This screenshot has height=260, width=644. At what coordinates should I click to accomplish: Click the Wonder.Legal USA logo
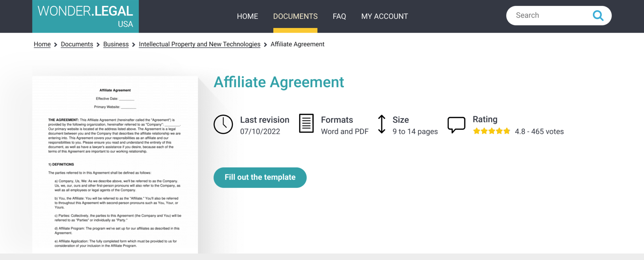(85, 16)
